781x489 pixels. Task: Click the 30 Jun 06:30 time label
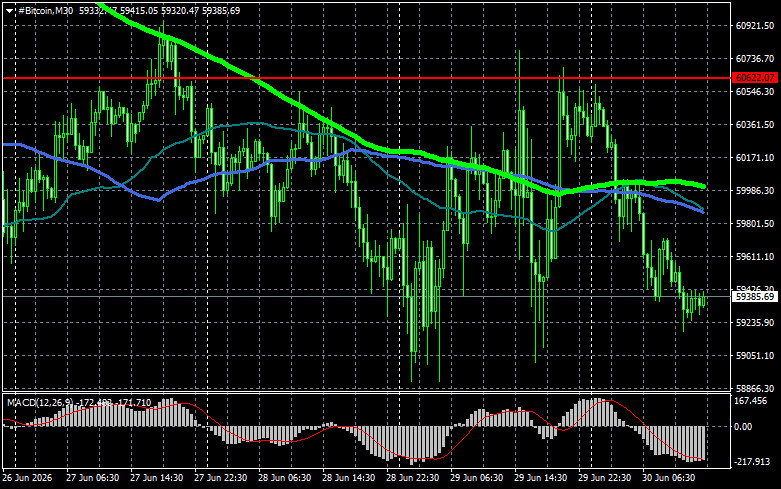(668, 478)
